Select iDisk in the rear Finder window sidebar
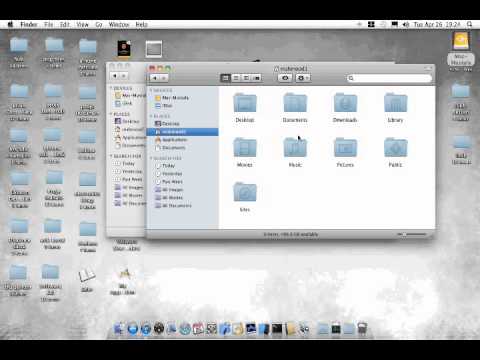This screenshot has height=360, width=480. tap(127, 103)
